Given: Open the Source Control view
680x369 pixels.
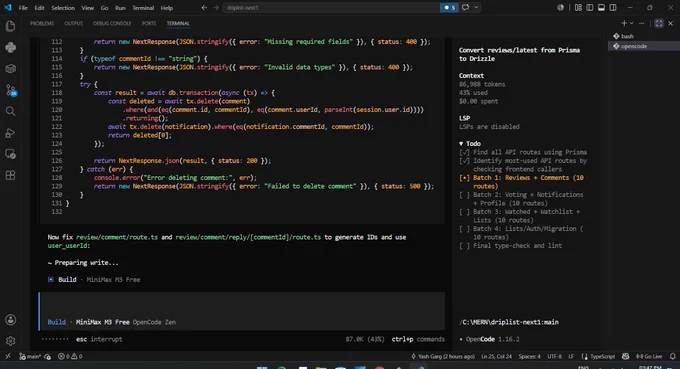Looking at the screenshot, I should click(10, 90).
